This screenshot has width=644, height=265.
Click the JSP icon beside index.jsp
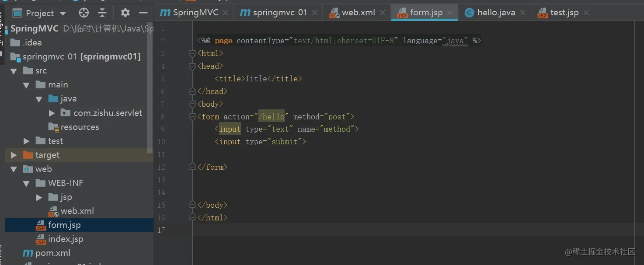coord(41,239)
